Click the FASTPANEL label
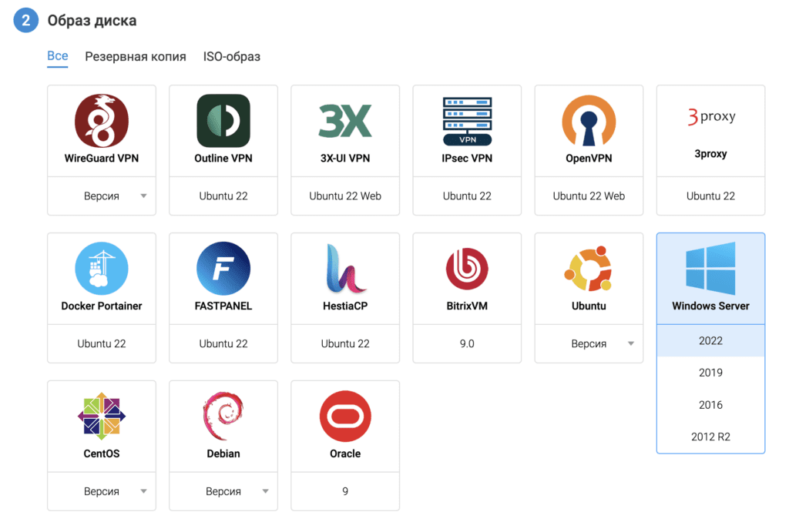The height and width of the screenshot is (532, 789). click(223, 306)
